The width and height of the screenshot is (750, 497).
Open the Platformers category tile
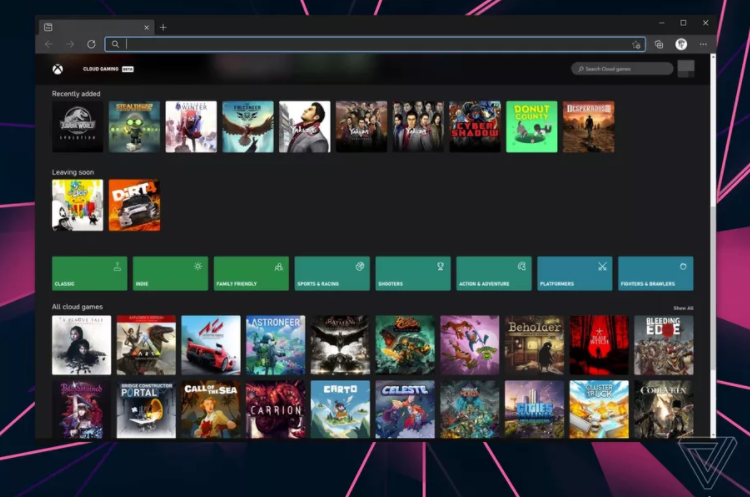pos(574,273)
